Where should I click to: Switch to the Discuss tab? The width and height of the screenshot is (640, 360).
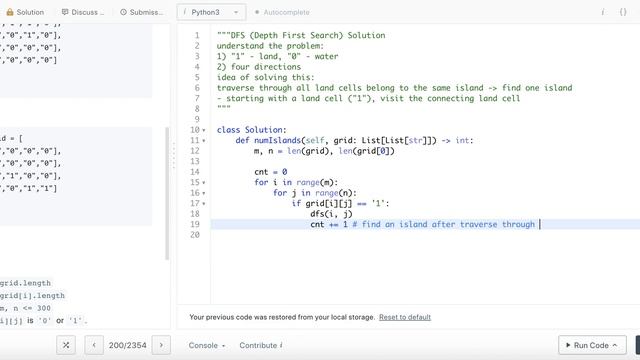83,12
